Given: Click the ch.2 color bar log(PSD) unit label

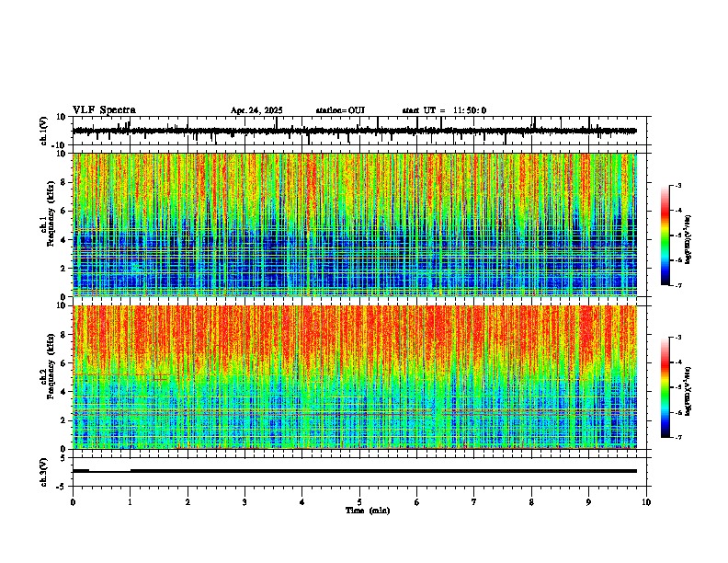Looking at the screenshot, I should click(688, 391).
